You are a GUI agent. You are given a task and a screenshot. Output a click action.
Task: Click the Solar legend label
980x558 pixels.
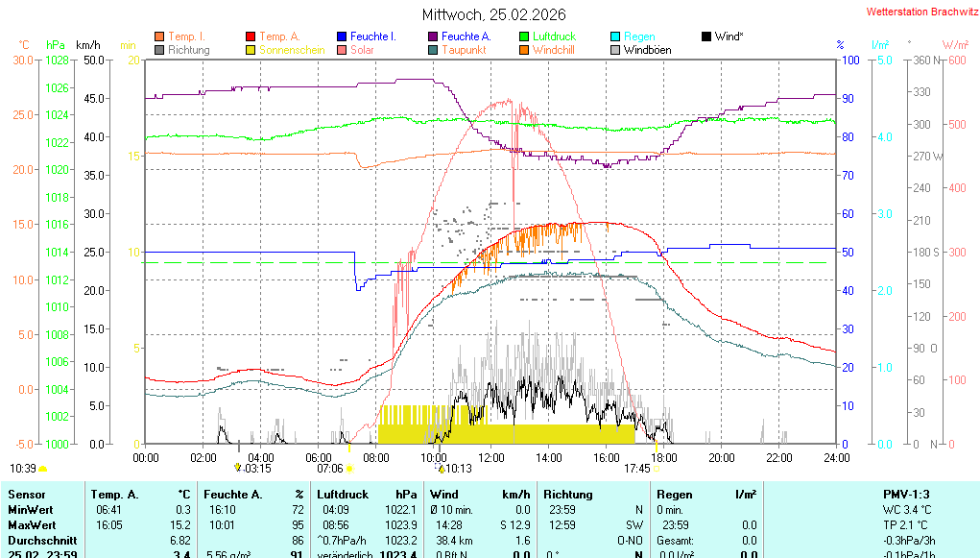(x=362, y=50)
